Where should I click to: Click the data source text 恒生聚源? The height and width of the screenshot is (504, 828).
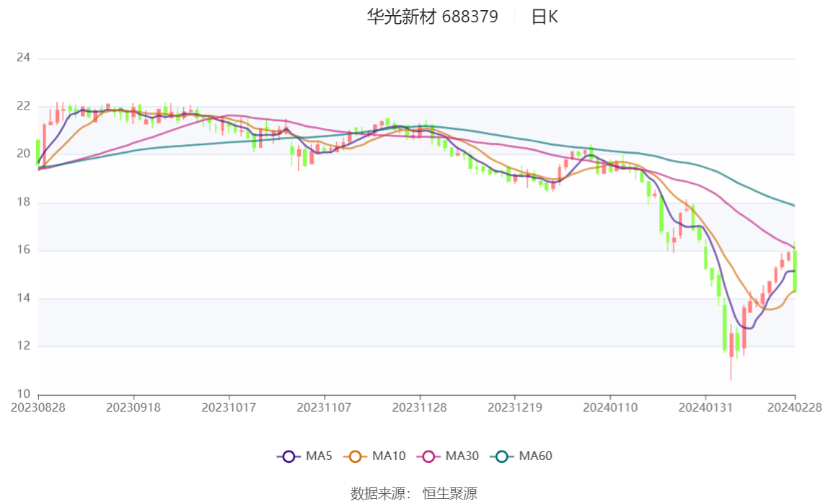[450, 494]
